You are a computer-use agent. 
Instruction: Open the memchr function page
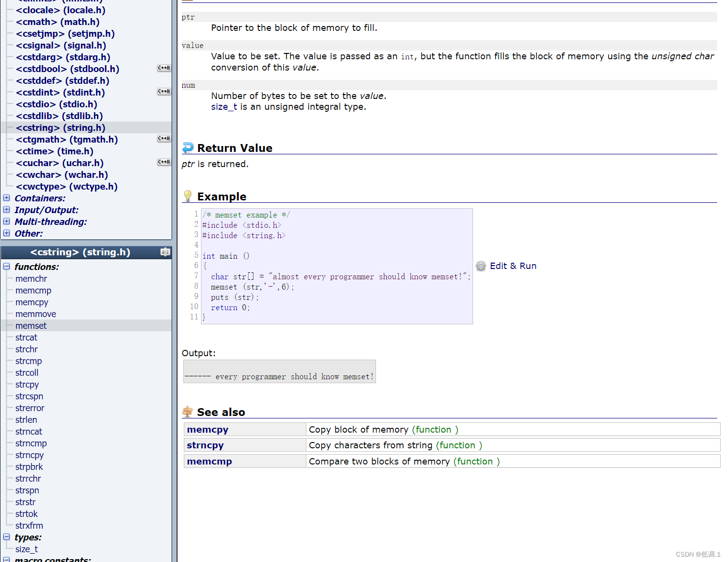click(x=31, y=279)
